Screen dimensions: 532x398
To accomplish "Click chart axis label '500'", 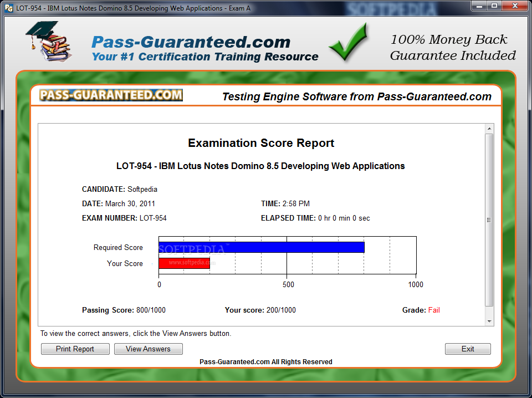I will point(288,284).
